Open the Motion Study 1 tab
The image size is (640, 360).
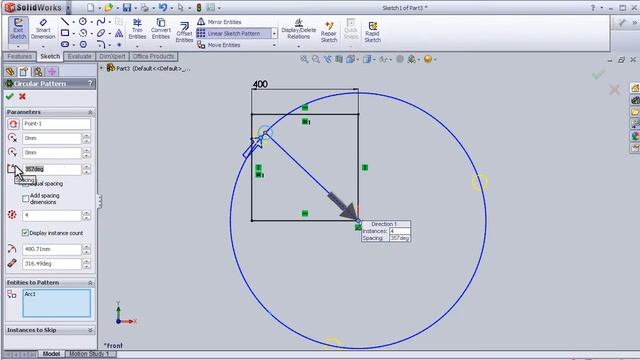pos(89,353)
